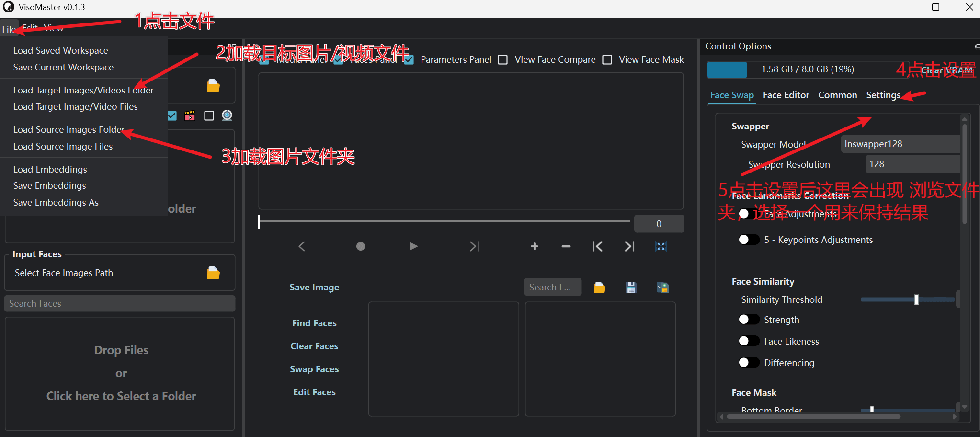Viewport: 980px width, 437px height.
Task: Toggle Face Likeness switch
Action: [749, 341]
